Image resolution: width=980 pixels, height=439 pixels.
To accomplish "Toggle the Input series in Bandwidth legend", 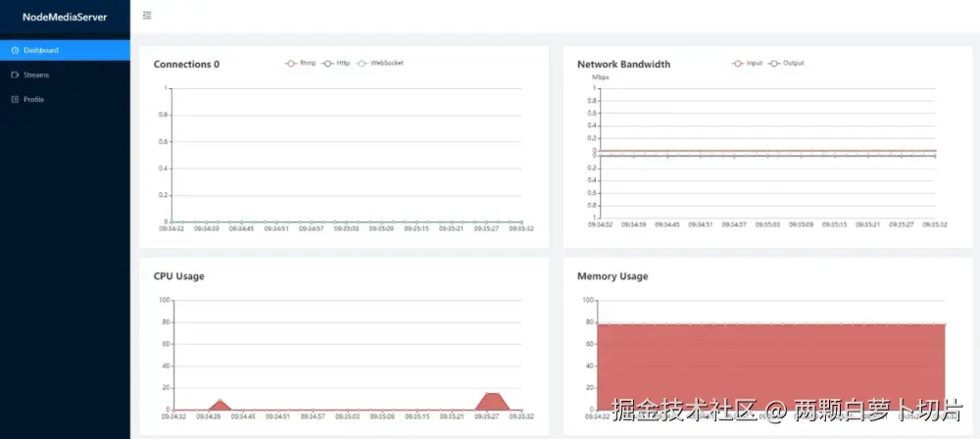I will [748, 63].
